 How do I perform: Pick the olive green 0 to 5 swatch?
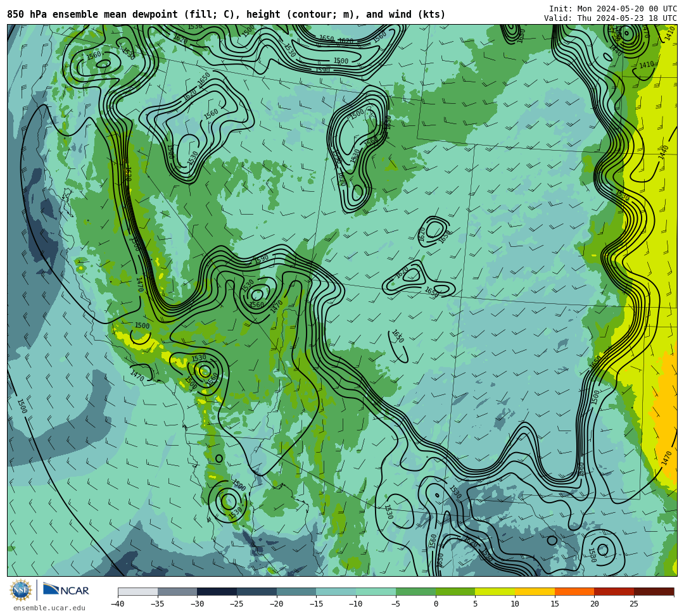[455, 591]
